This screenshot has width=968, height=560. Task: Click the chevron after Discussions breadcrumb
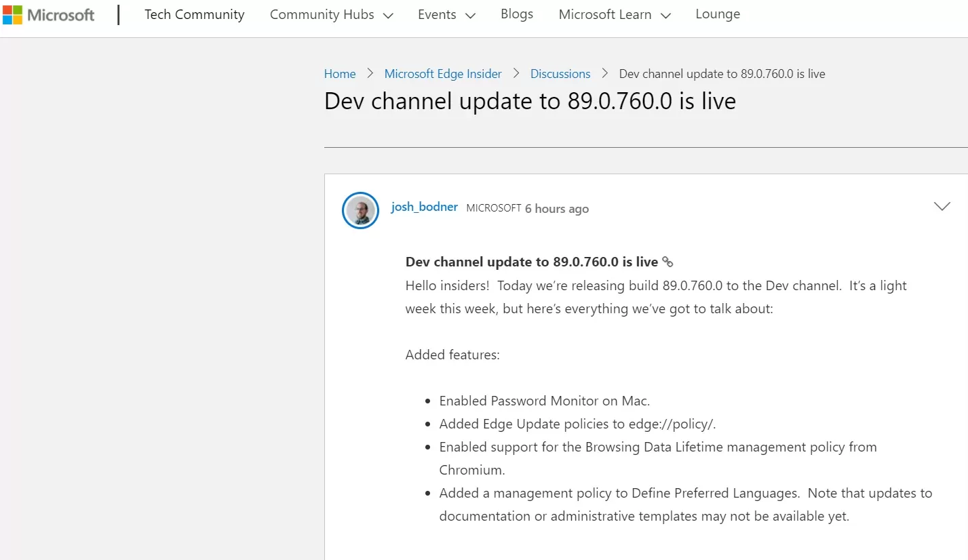[x=605, y=74]
